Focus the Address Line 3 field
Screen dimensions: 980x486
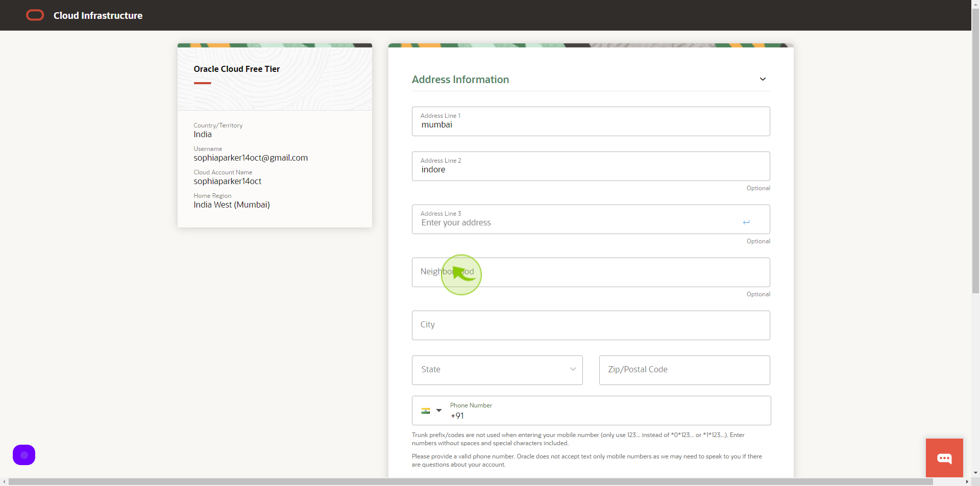(591, 219)
